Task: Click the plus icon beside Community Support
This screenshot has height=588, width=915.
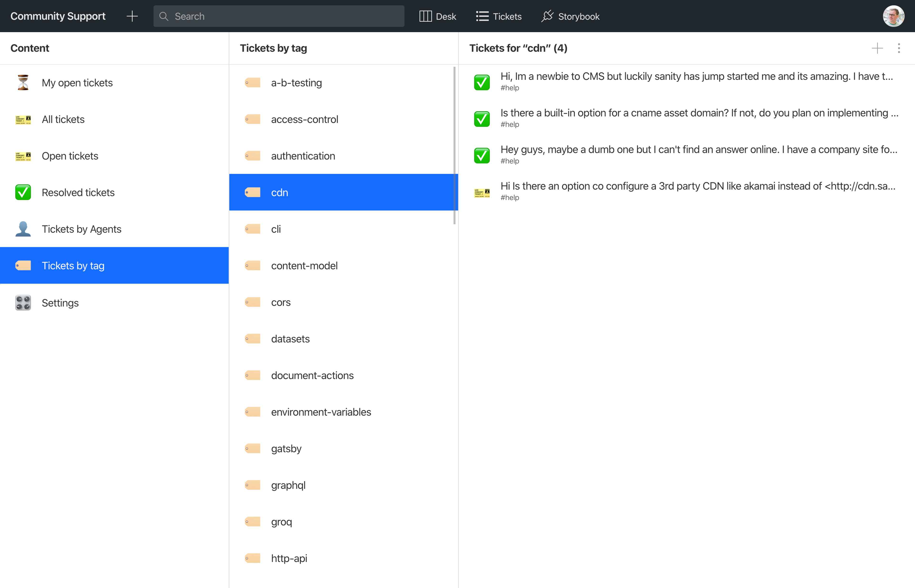Action: click(132, 16)
